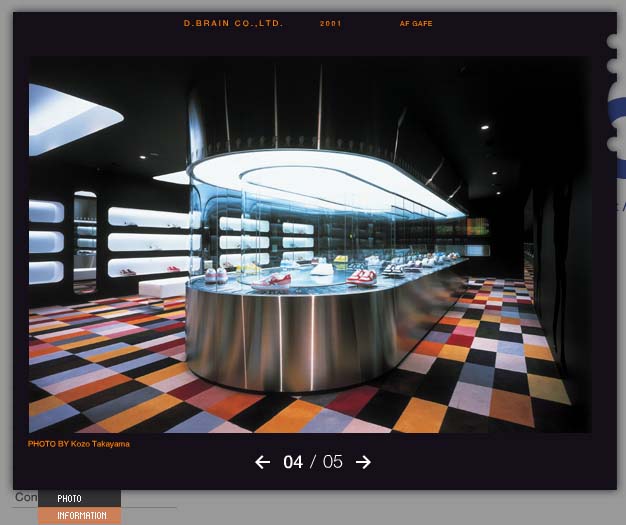Select the AF GAFE project name
The height and width of the screenshot is (525, 626).
click(416, 23)
